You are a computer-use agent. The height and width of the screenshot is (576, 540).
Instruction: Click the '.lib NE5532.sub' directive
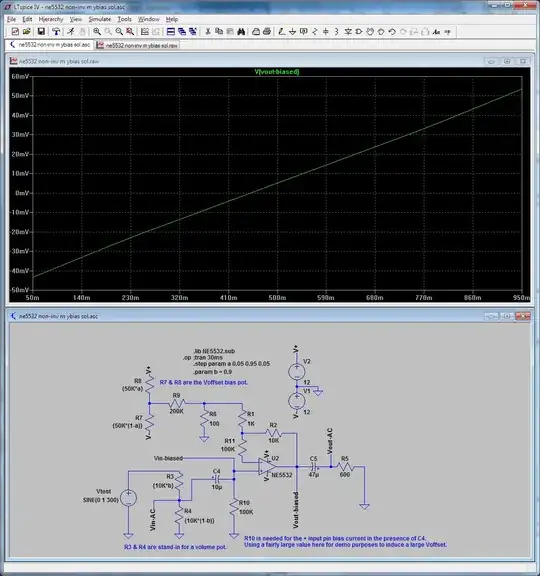pyautogui.click(x=214, y=351)
